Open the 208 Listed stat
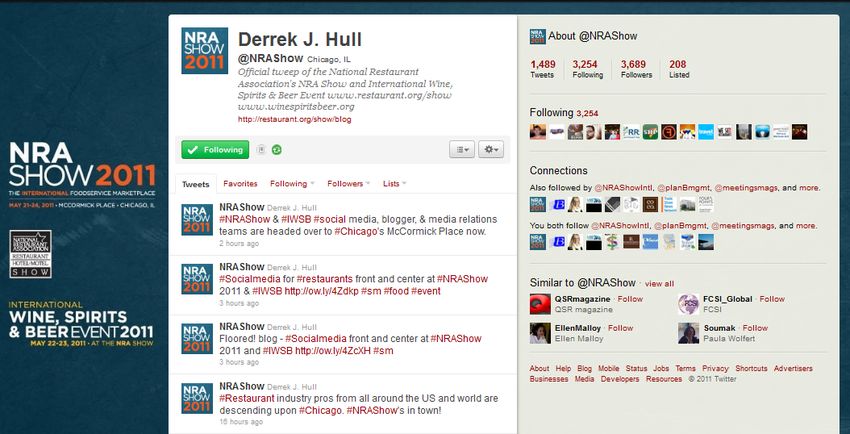Screen dimensions: 850x434 pyautogui.click(x=679, y=69)
